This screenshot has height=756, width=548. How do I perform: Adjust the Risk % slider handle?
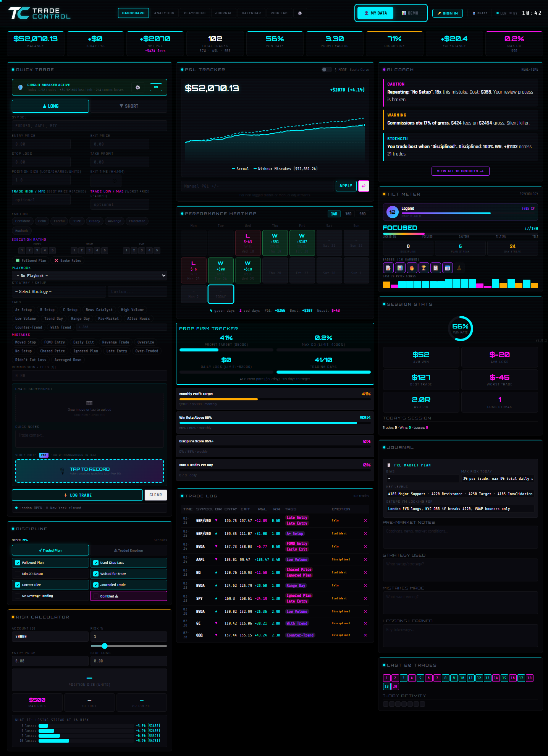pos(105,646)
